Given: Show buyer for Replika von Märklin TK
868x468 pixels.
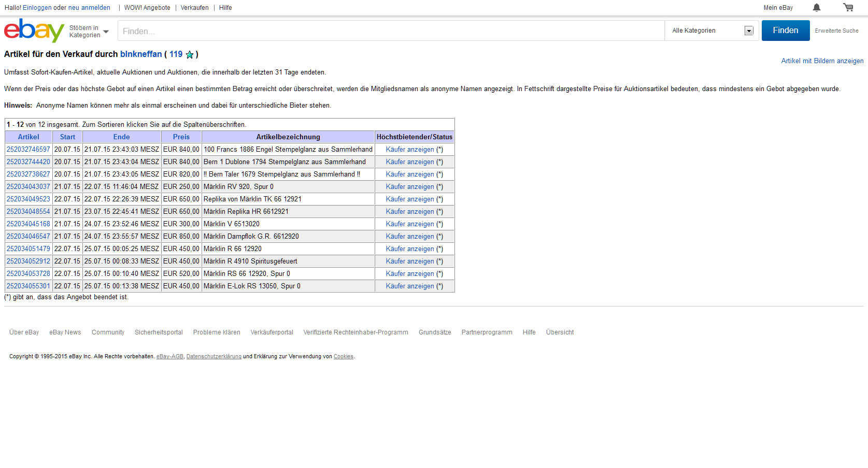Looking at the screenshot, I should [x=410, y=199].
